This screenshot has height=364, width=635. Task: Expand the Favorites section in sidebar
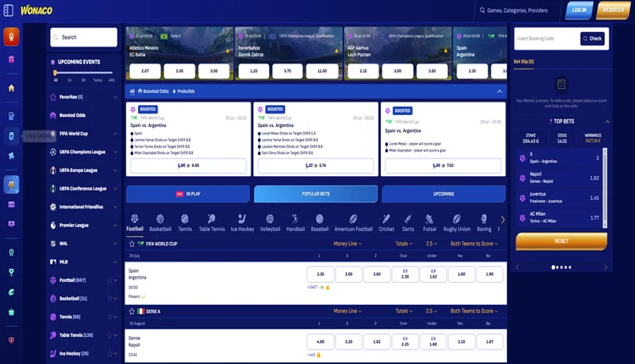(x=115, y=97)
